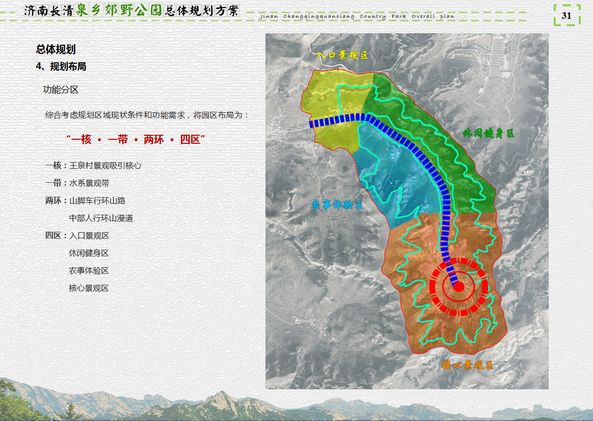Viewport: 593px width, 421px height.
Task: Click the line 两环：山脚车行环山路
Action: (x=85, y=200)
